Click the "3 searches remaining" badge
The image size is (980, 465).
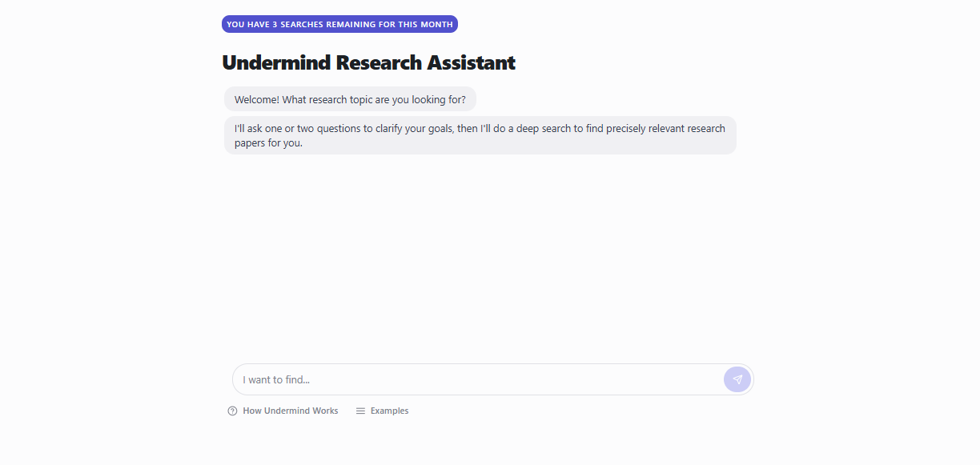click(339, 24)
